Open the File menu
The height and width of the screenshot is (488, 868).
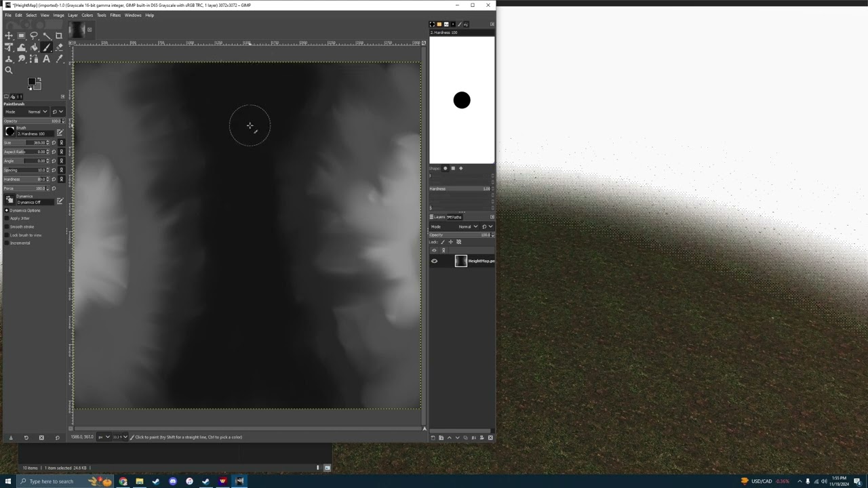(8, 15)
